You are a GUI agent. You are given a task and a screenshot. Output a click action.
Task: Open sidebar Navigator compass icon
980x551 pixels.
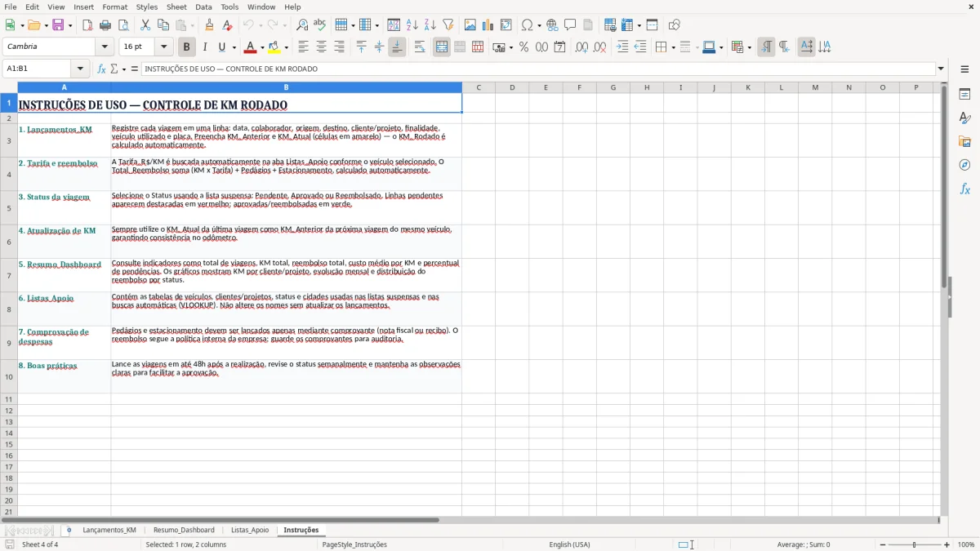click(x=964, y=166)
